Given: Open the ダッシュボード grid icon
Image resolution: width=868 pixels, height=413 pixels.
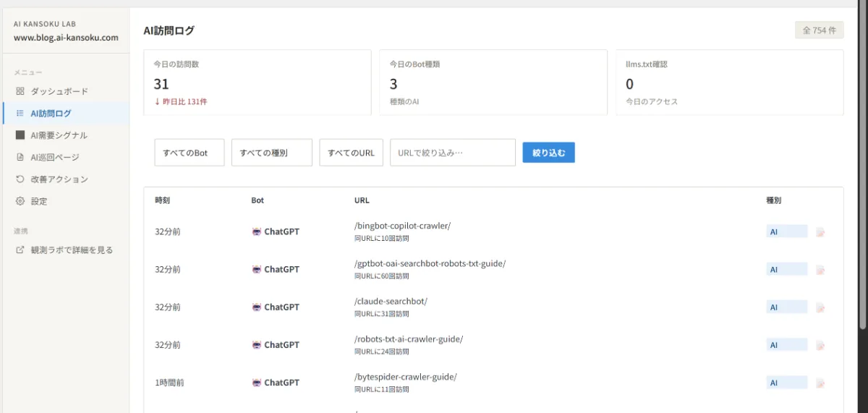Looking at the screenshot, I should [x=20, y=91].
